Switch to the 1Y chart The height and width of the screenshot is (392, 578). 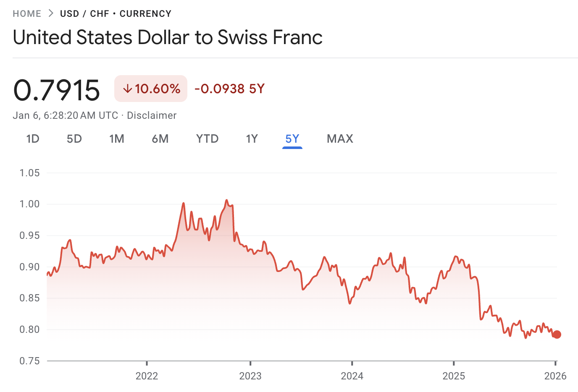click(x=252, y=139)
